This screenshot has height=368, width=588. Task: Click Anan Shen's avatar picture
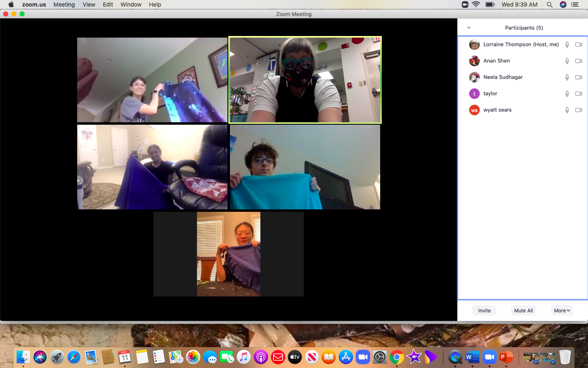pos(474,61)
